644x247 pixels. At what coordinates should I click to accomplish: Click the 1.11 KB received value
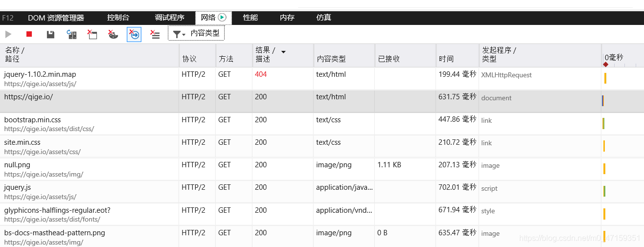pyautogui.click(x=389, y=165)
